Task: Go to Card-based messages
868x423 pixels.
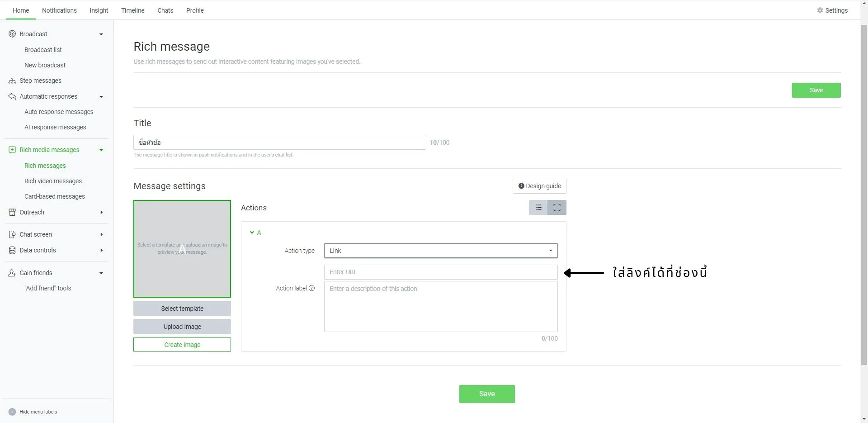Action: 55,196
